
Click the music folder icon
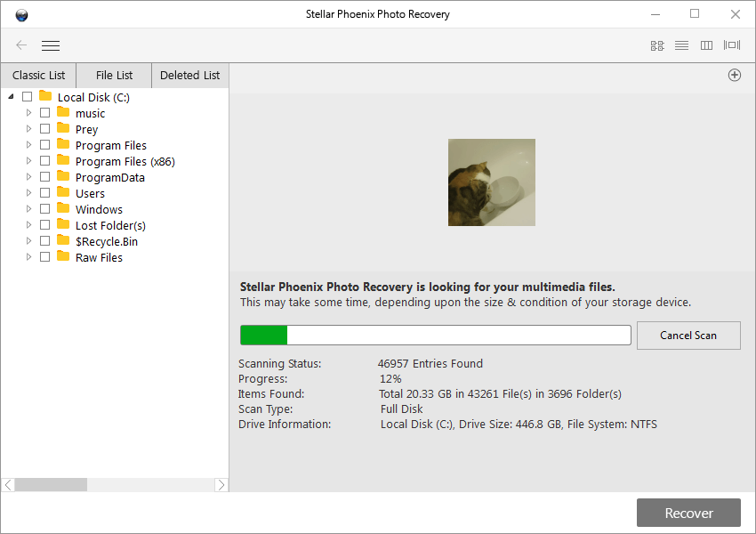pyautogui.click(x=63, y=112)
